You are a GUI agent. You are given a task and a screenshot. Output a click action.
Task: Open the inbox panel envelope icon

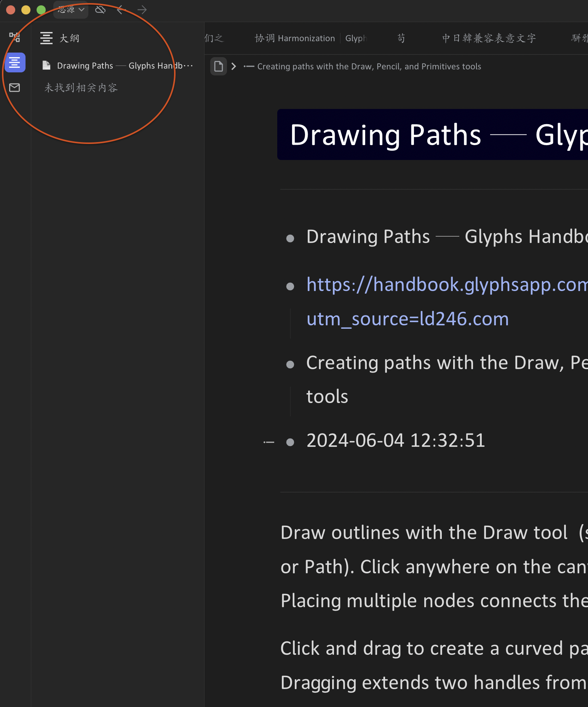14,88
